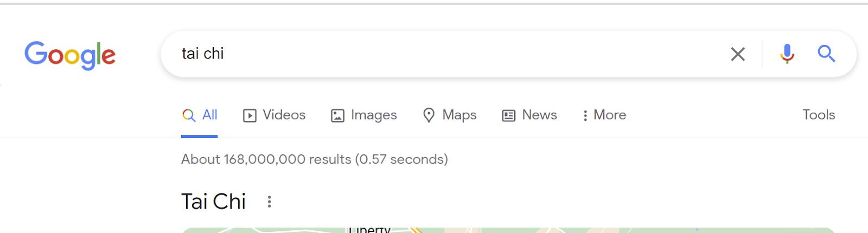868x233 pixels.
Task: Select the All results tab
Action: tap(199, 115)
